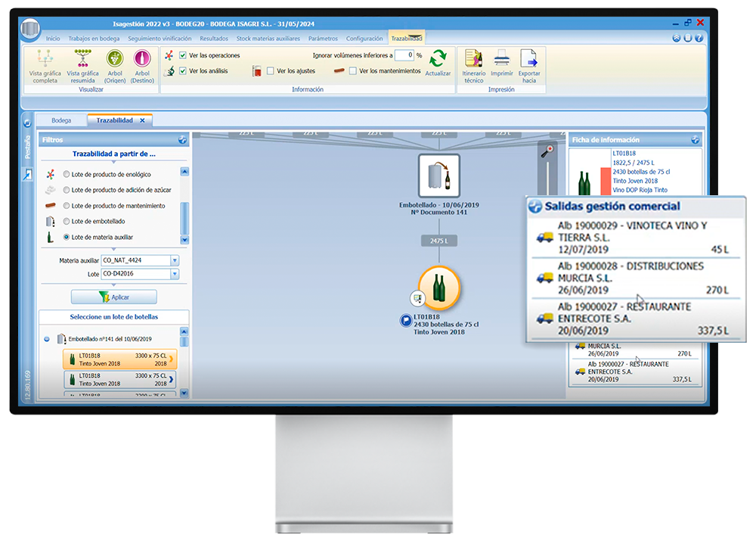Select Lote de producto de enológico radio
Image resolution: width=756 pixels, height=541 pixels.
[67, 174]
